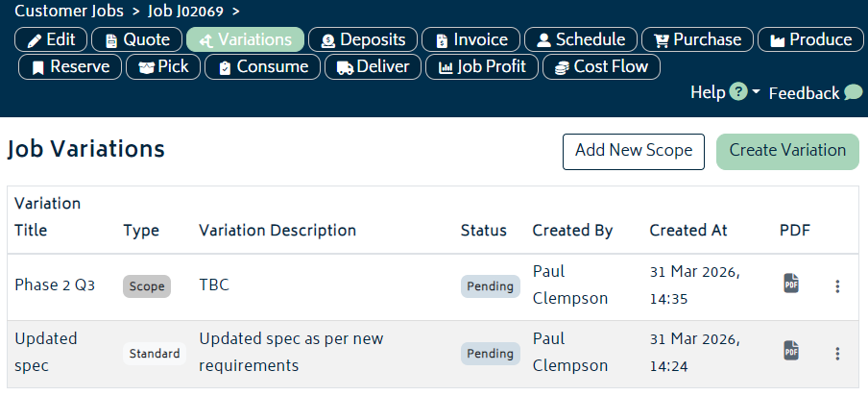Go to the Deliver tab
Screen dimensions: 868x396
tap(373, 66)
